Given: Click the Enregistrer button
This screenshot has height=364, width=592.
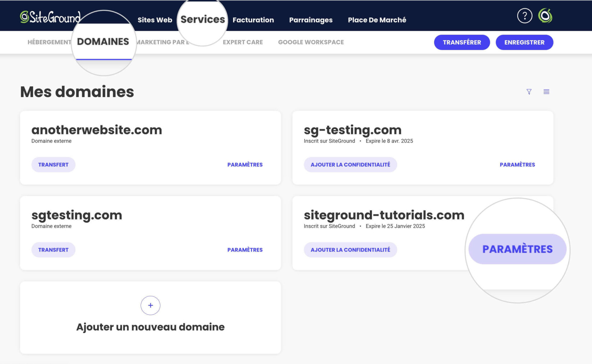Looking at the screenshot, I should [x=524, y=42].
